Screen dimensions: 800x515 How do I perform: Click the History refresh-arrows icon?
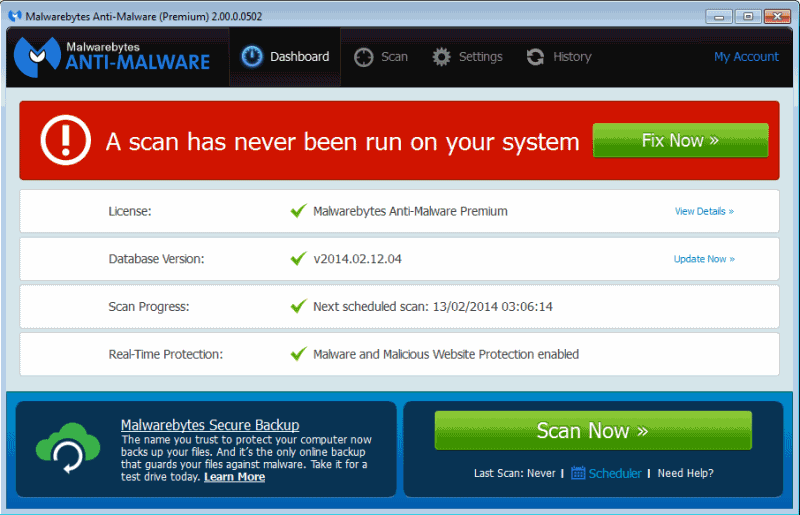pos(535,57)
